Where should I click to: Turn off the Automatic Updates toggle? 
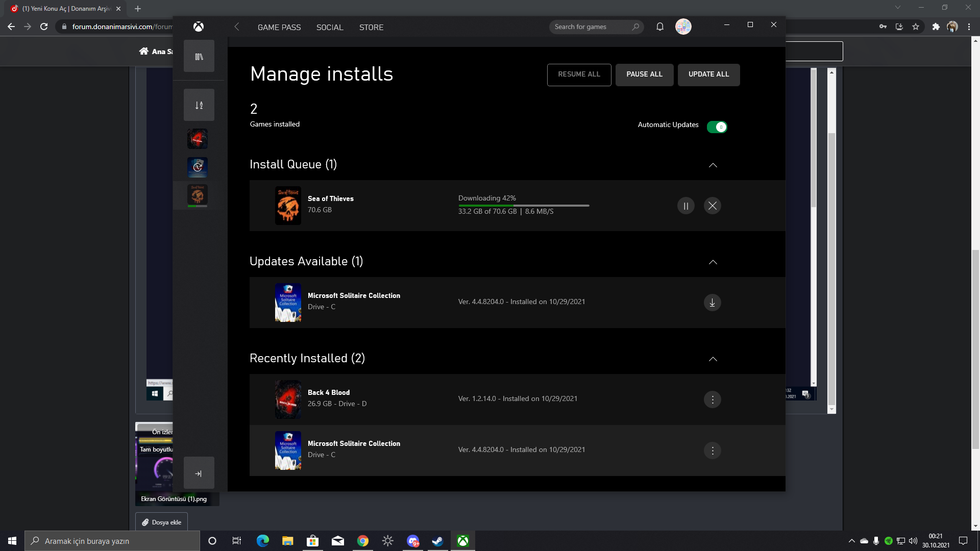717,127
